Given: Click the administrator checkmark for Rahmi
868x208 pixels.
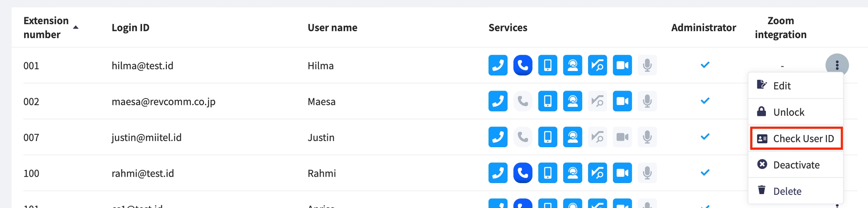Looking at the screenshot, I should pos(705,173).
